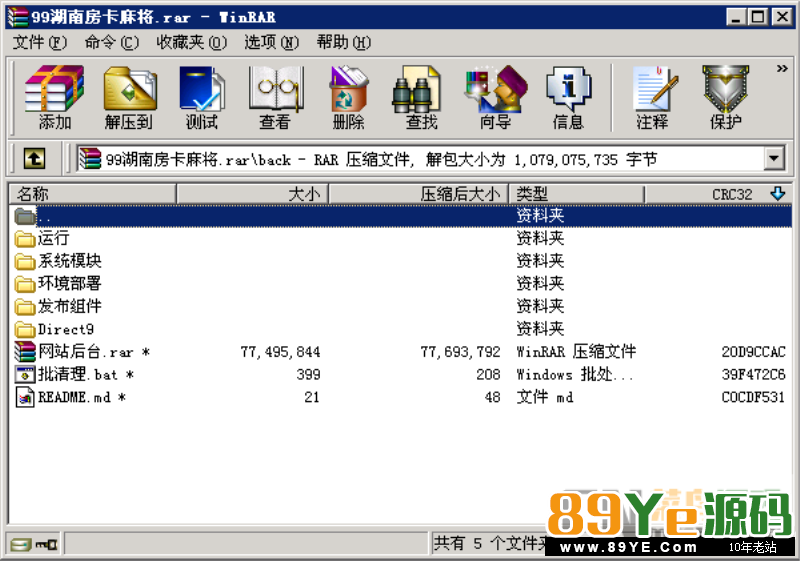Click CRC32 value C0CDF531

pyautogui.click(x=753, y=397)
